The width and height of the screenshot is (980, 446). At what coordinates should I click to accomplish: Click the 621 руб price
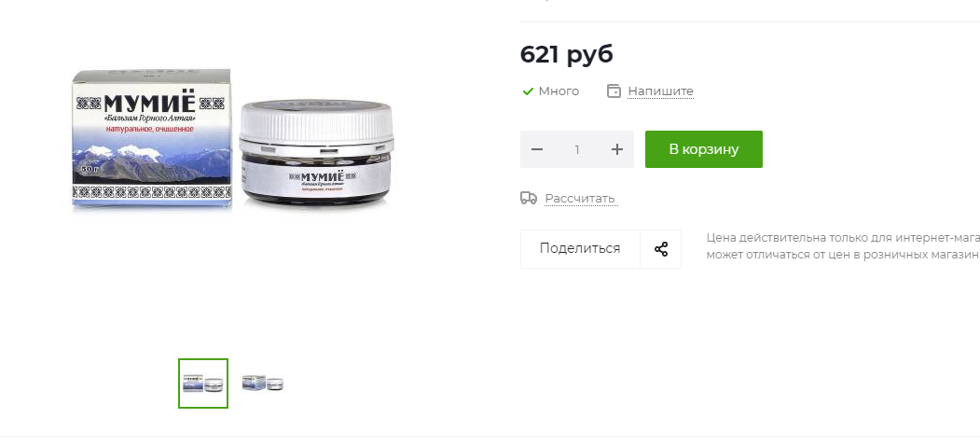(567, 54)
